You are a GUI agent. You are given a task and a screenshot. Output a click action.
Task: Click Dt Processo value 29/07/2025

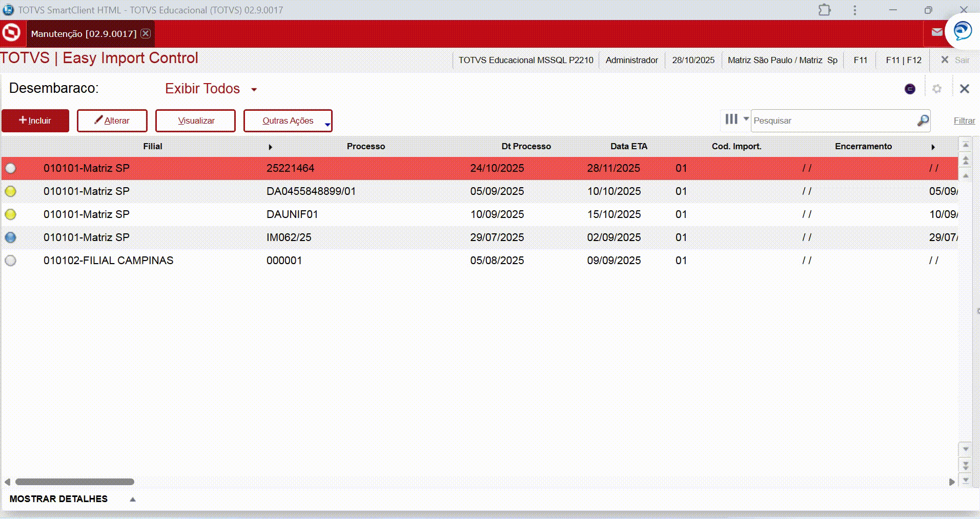click(497, 237)
